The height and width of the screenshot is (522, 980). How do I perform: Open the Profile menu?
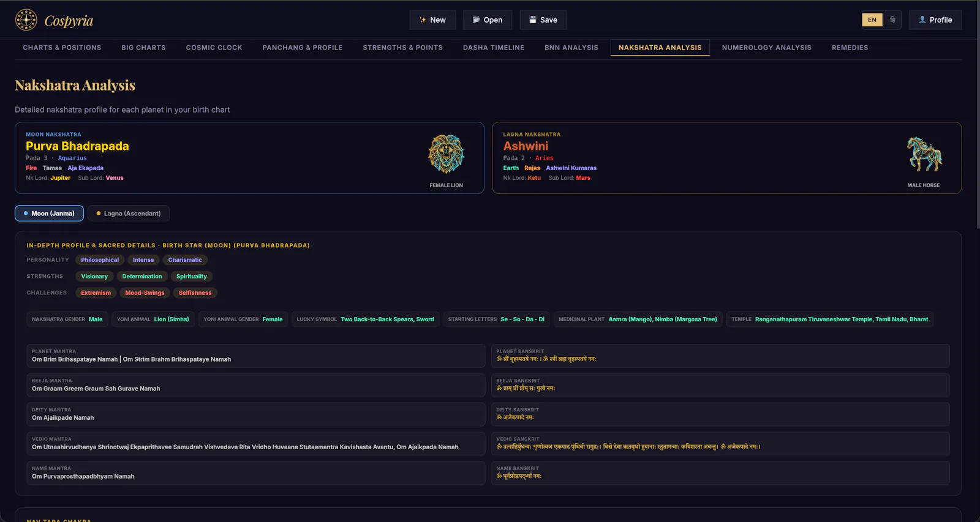935,20
